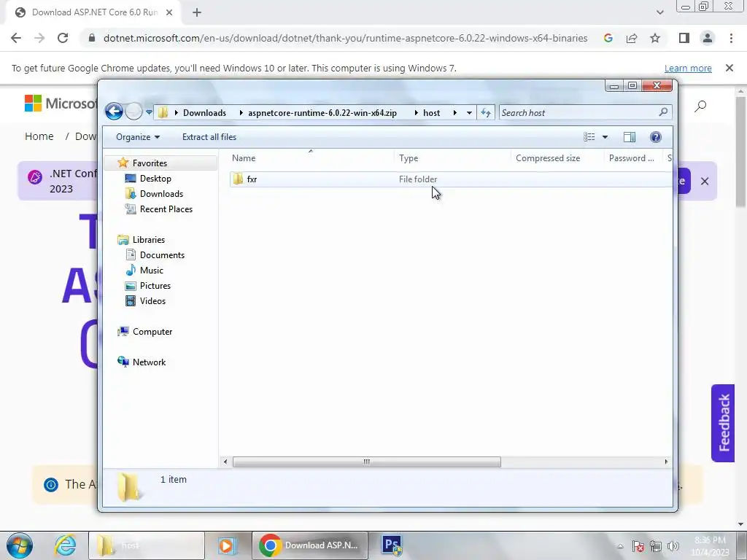This screenshot has height=560, width=747.
Task: Open Explorer help
Action: click(656, 137)
